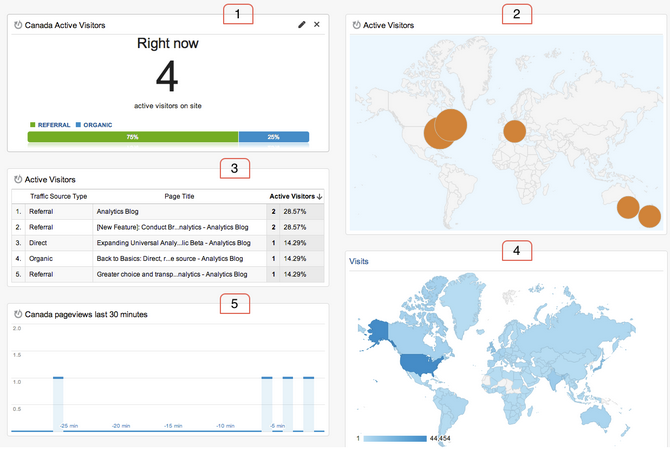Screen dimensions: 670x449
Task: Click the pageview bar at -25 min
Action: (58, 403)
